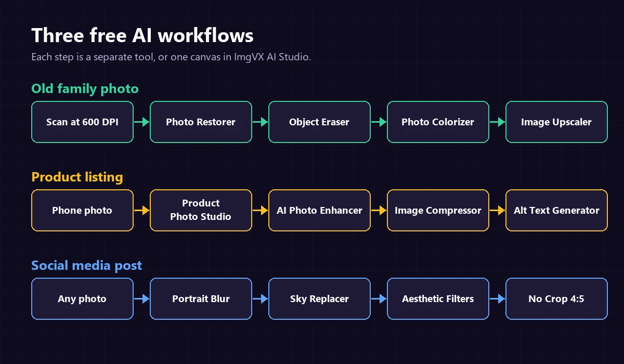Select the Image Upscaler step
This screenshot has width=624, height=364.
556,122
